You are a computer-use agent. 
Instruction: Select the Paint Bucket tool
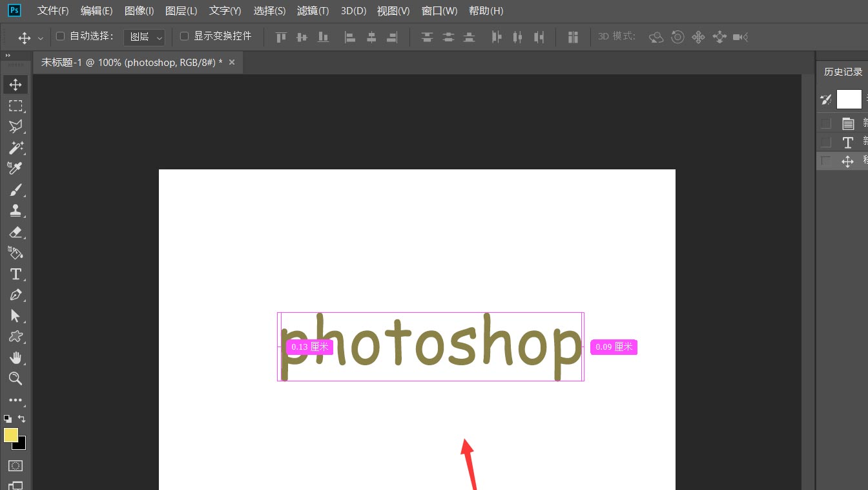15,253
